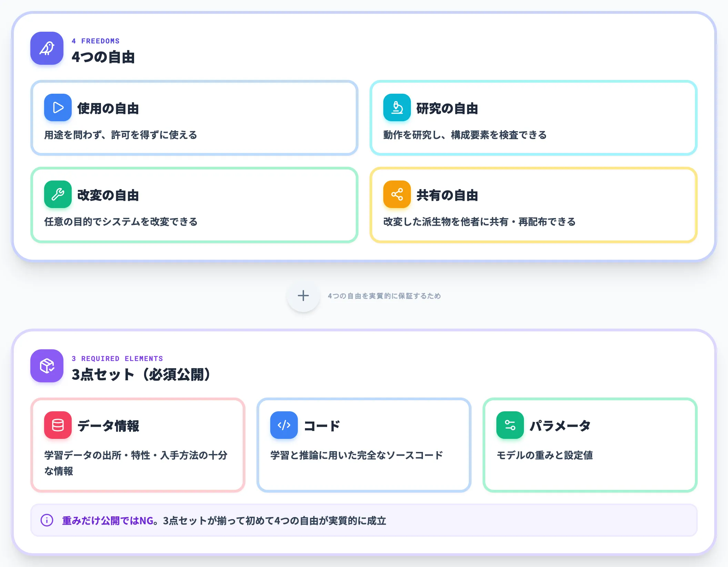
Task: Select the 3点セット（必須公開） heading
Action: 142,374
